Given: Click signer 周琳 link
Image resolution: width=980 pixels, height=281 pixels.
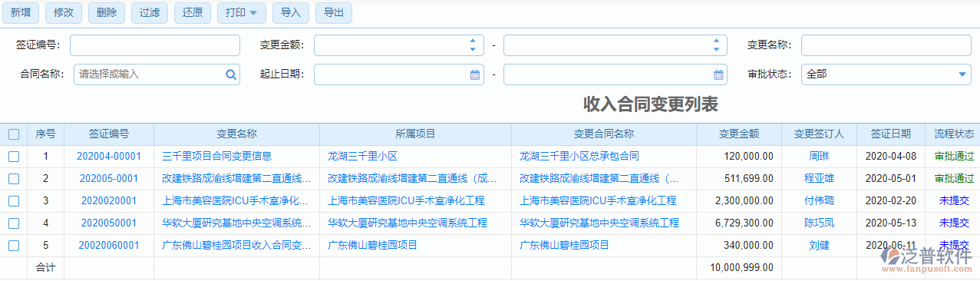Looking at the screenshot, I should [819, 157].
